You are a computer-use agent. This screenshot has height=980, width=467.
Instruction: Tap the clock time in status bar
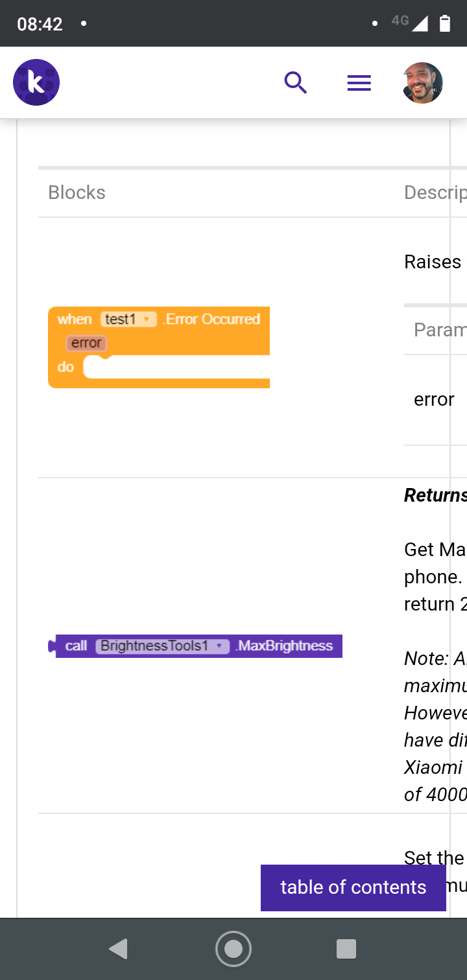pyautogui.click(x=40, y=24)
